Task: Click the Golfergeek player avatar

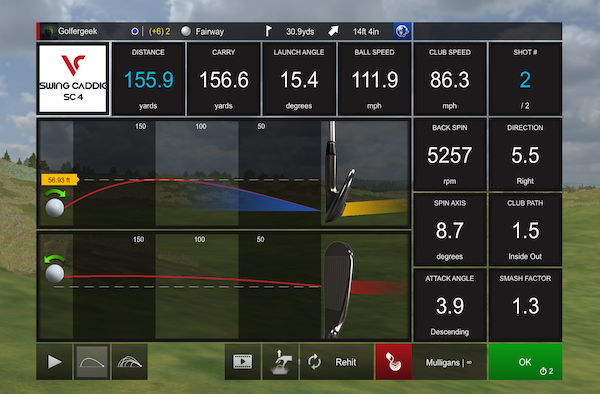Action: 48,31
